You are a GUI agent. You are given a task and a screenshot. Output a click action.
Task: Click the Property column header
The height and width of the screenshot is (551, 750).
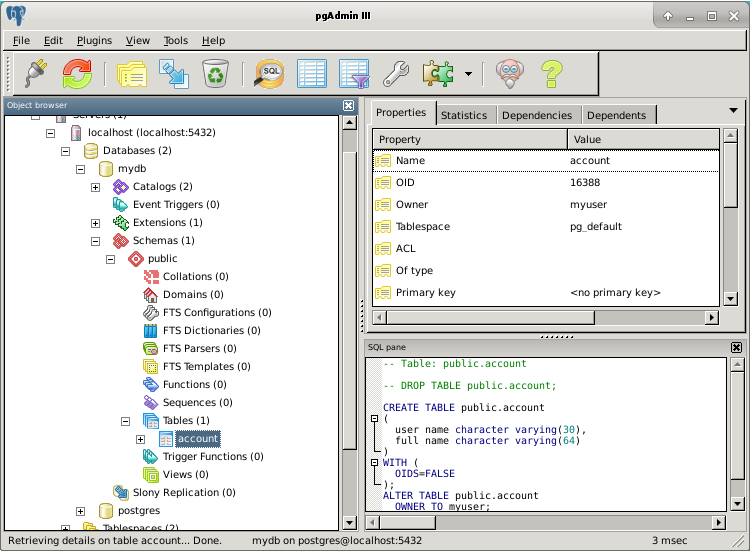coord(470,140)
